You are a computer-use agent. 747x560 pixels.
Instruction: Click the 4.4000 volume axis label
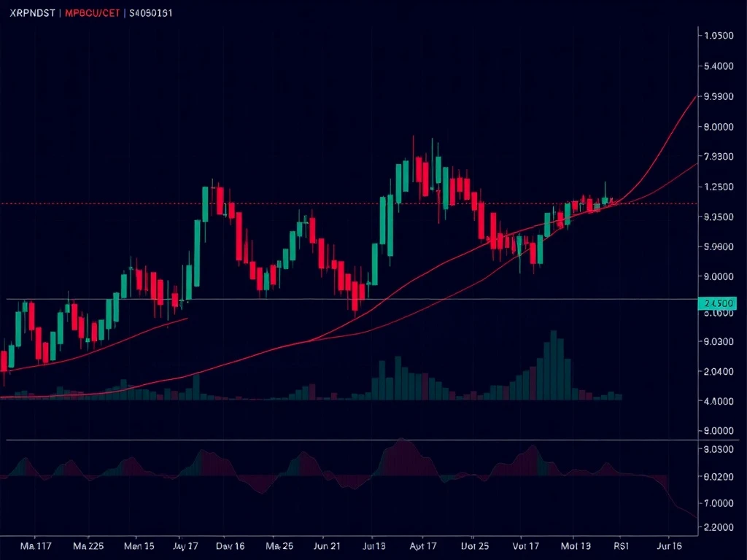tap(719, 401)
